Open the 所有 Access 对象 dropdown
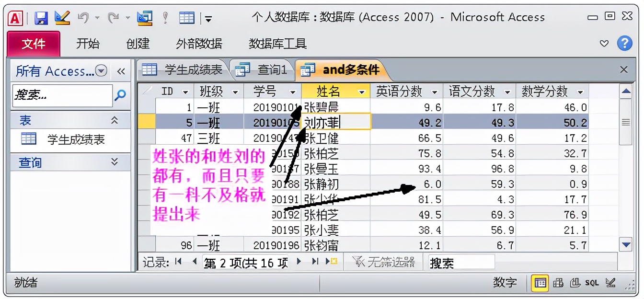This screenshot has width=644, height=299. tap(101, 70)
